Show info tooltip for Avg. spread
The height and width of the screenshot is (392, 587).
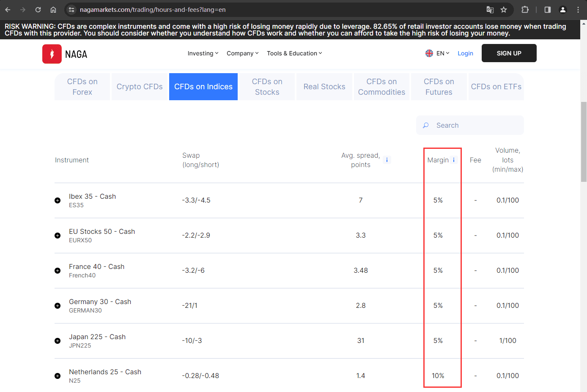pos(387,160)
